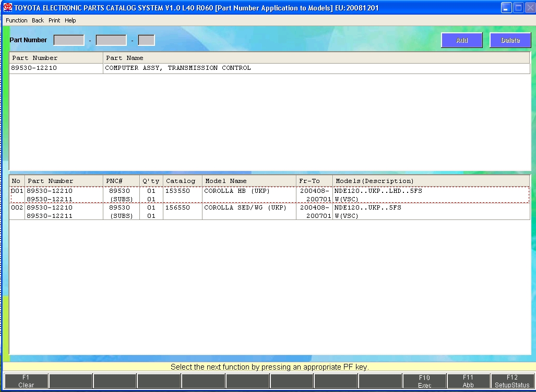Viewport: 536px width, 392px height.
Task: Select row 001 Corolla HB (UKP)
Action: pyautogui.click(x=236, y=194)
